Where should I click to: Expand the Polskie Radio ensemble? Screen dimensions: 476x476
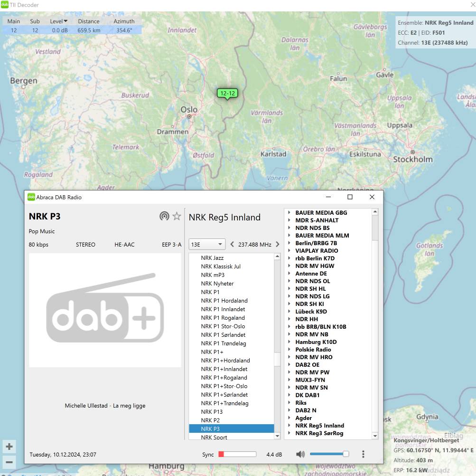click(289, 350)
